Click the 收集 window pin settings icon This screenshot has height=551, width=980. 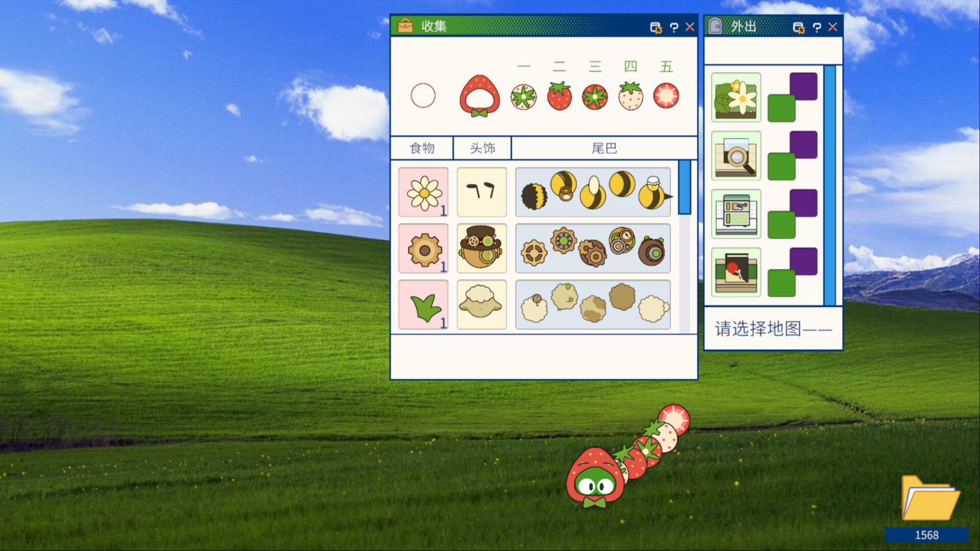click(656, 28)
